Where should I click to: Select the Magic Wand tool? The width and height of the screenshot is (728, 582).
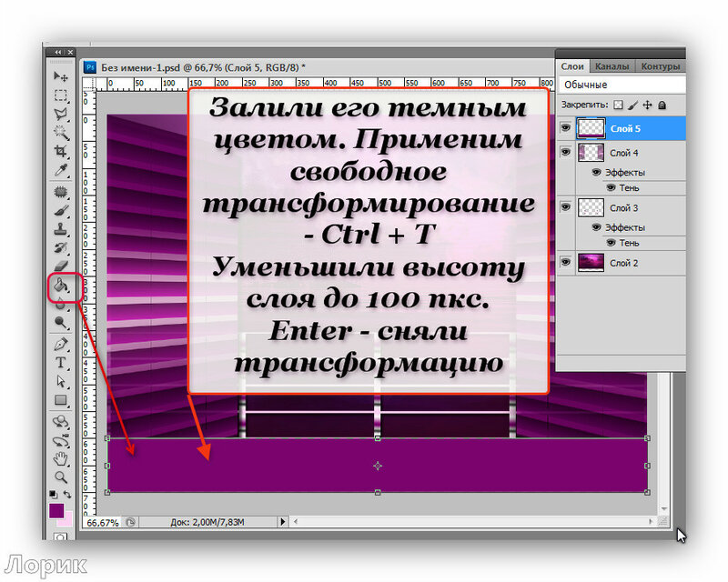61,132
